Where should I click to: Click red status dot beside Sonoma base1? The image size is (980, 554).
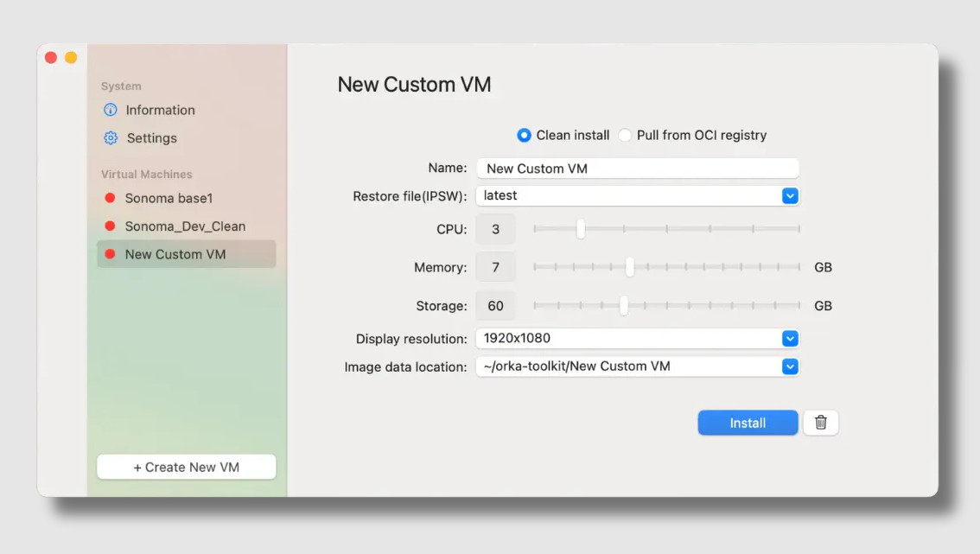(x=110, y=199)
